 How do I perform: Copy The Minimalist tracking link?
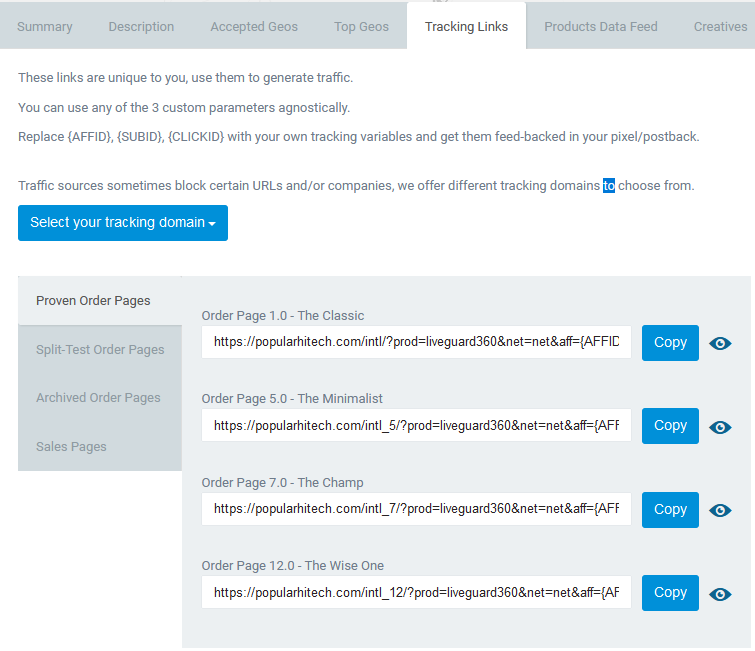tap(670, 426)
